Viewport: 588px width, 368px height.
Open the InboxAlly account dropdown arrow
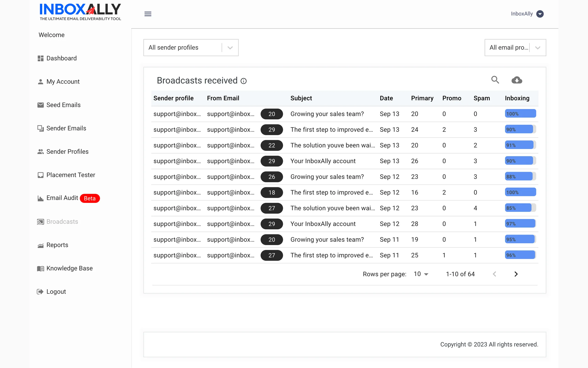coord(540,14)
